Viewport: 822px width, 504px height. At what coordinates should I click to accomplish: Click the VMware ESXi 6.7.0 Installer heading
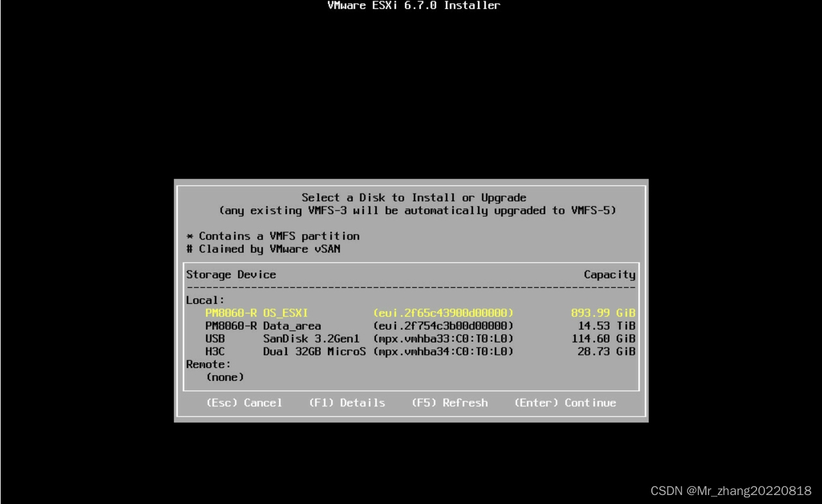pos(414,6)
